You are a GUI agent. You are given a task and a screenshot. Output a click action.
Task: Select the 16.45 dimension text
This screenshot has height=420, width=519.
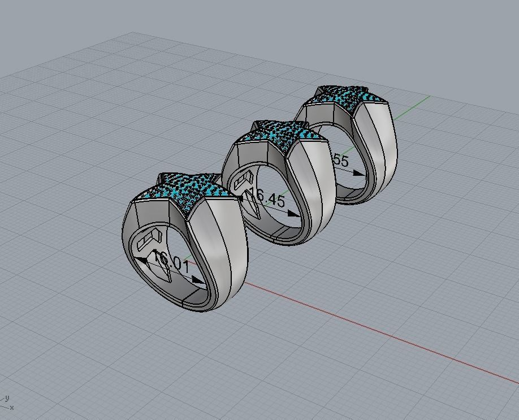266,197
